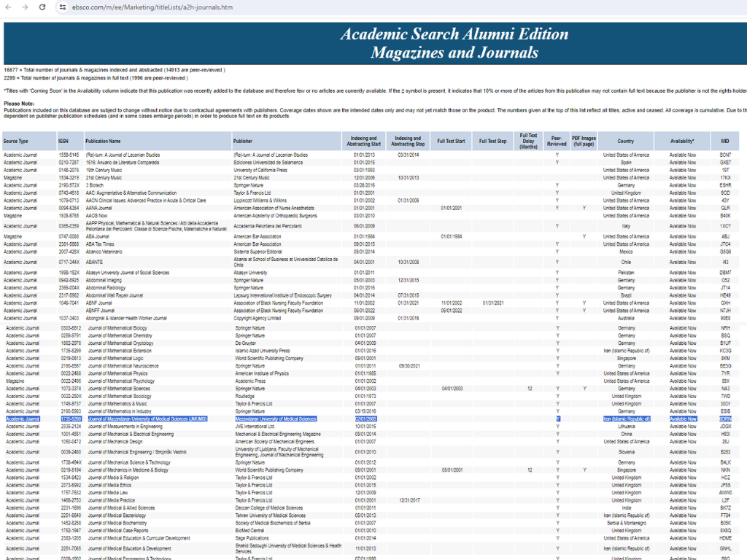The height and width of the screenshot is (560, 747).
Task: Click 'Journal of Mathematical Logic' entry
Action: coord(115,359)
